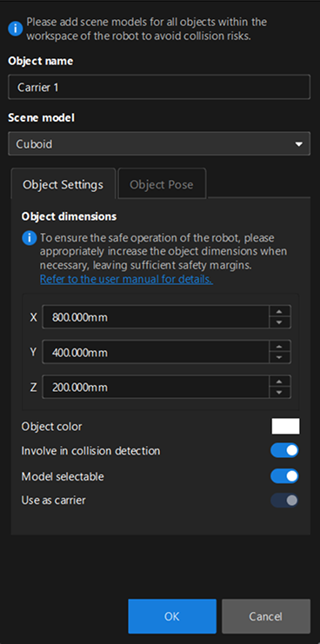Screen dimensions: 320x644
Task: Click the Z dimension field 200.000mm
Action: click(x=156, y=387)
